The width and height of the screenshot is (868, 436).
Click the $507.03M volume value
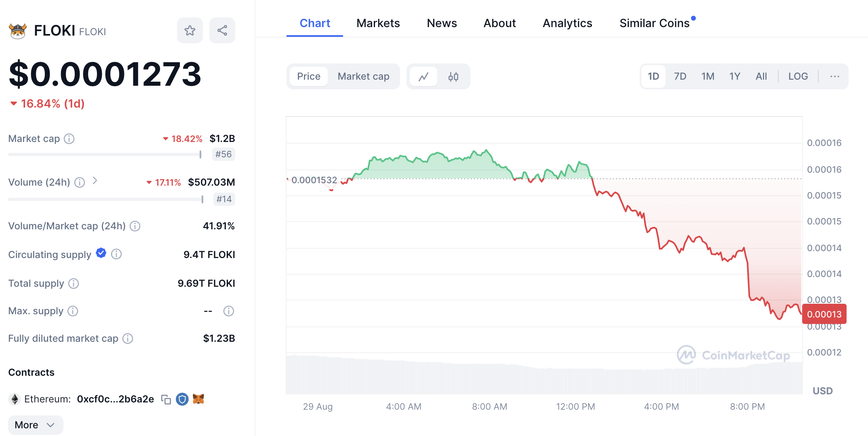(x=211, y=182)
